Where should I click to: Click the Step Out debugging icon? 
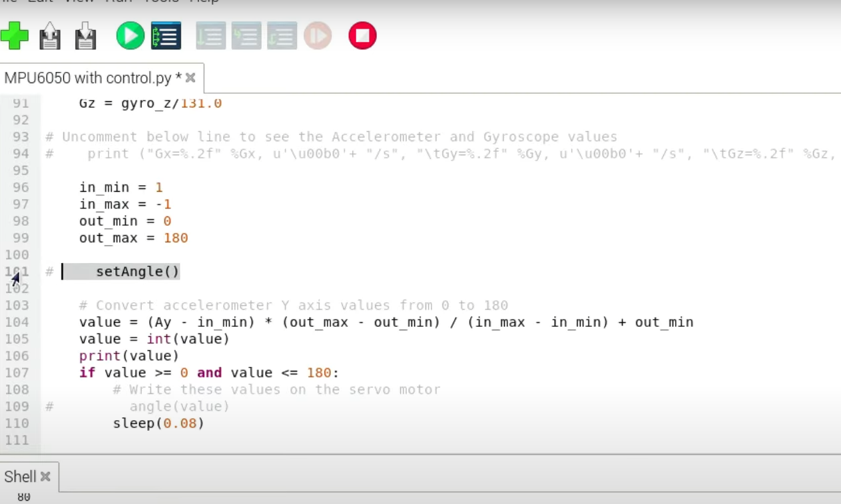(x=282, y=35)
